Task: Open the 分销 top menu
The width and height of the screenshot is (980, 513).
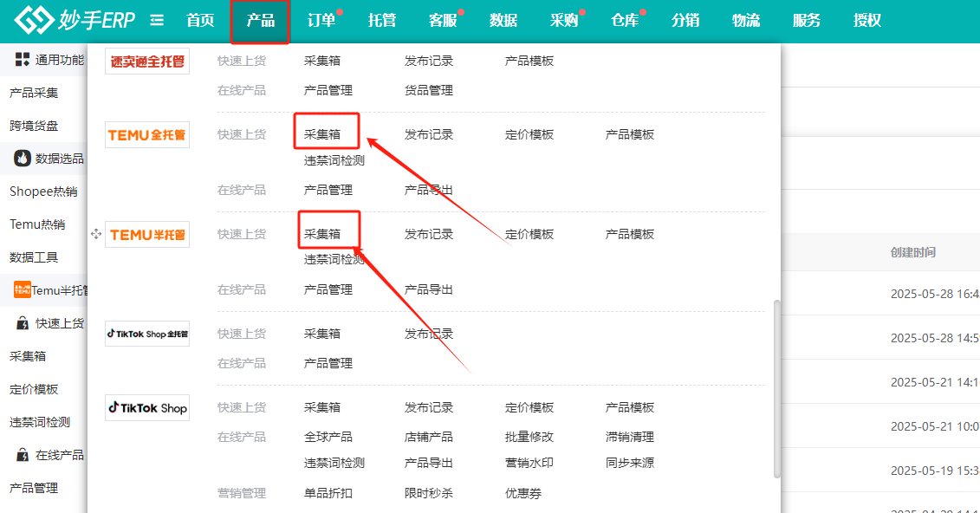Action: 685,21
